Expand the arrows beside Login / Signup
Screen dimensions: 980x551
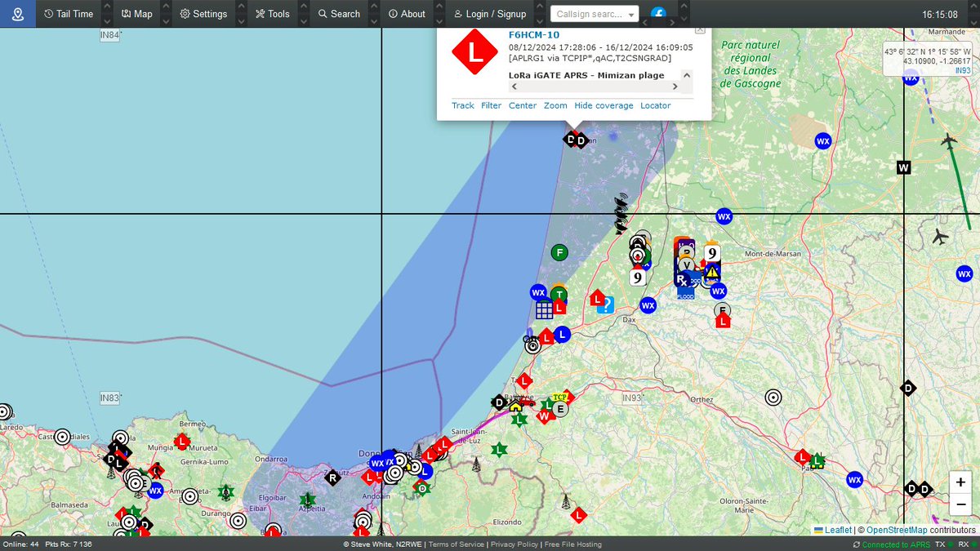pyautogui.click(x=540, y=14)
